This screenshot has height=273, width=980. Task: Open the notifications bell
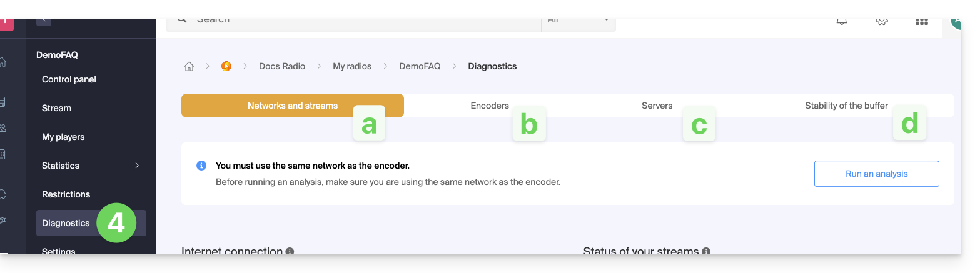(x=842, y=21)
